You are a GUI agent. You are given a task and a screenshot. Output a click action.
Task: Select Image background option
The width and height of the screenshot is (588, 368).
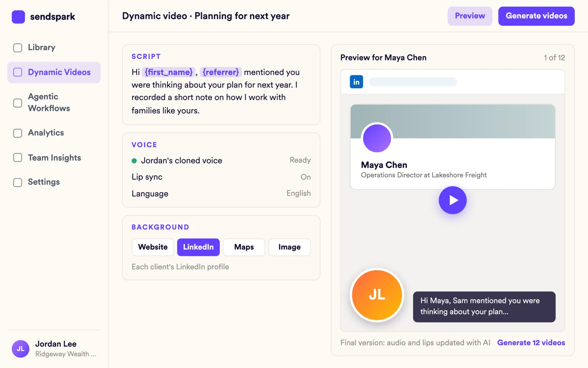pyautogui.click(x=290, y=247)
